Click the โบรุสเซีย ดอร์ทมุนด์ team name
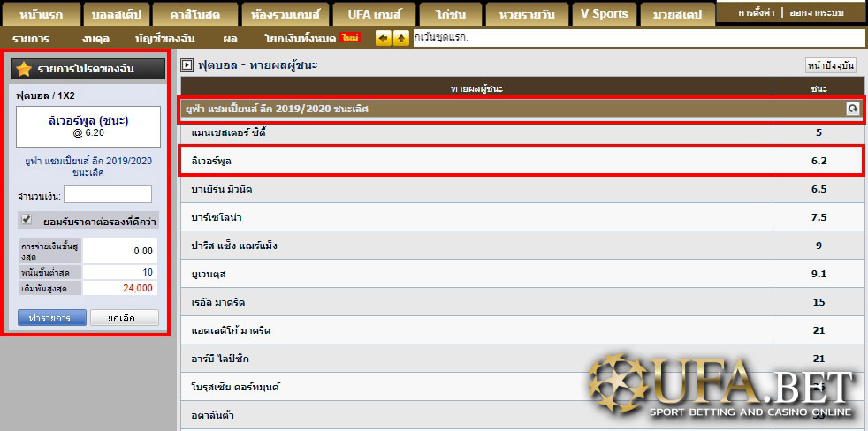This screenshot has height=431, width=868. point(235,387)
